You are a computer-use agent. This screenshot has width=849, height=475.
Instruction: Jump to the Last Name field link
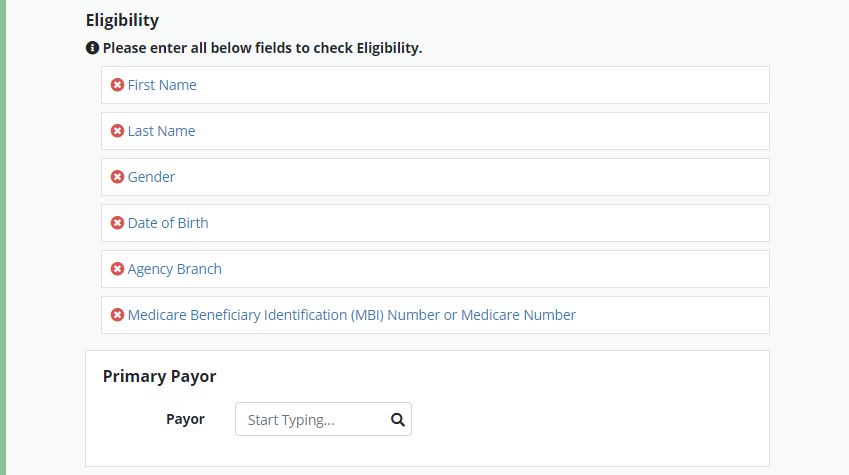pyautogui.click(x=161, y=131)
